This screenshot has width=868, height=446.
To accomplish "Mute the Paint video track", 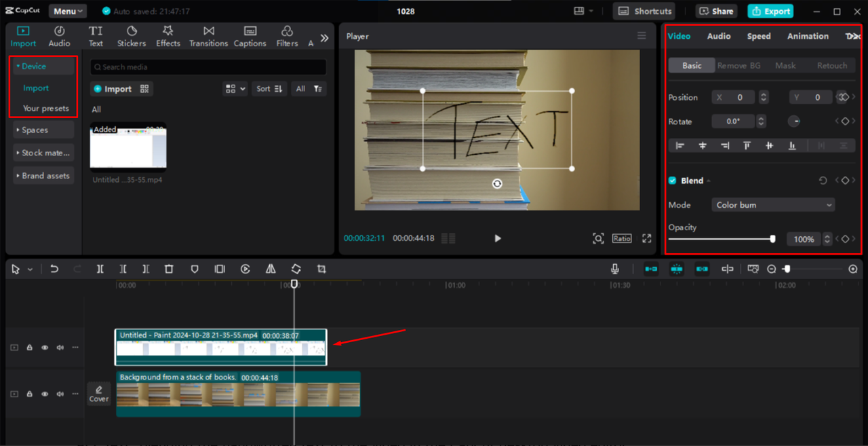I will pyautogui.click(x=60, y=347).
